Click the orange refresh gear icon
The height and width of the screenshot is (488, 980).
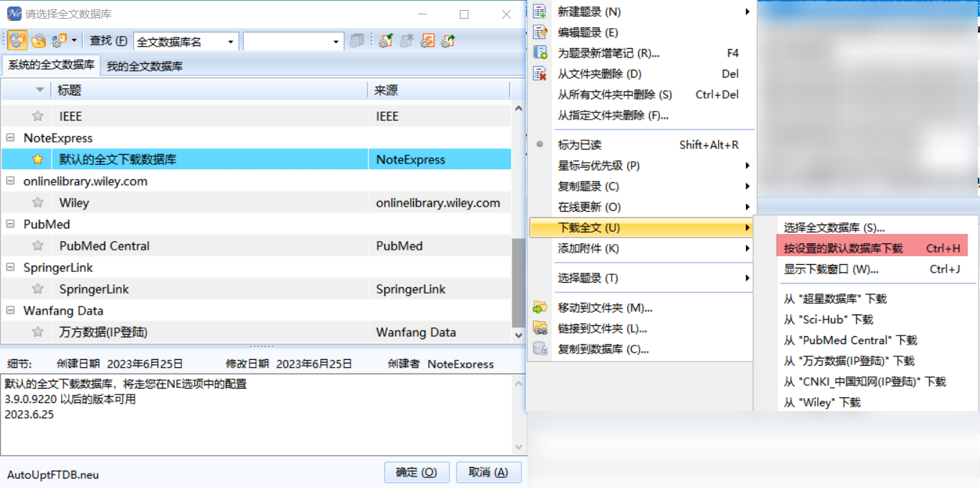coord(427,41)
